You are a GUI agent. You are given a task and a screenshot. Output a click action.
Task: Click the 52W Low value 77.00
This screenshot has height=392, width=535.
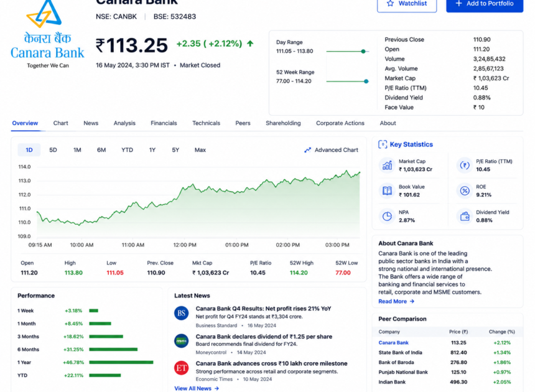click(x=343, y=273)
